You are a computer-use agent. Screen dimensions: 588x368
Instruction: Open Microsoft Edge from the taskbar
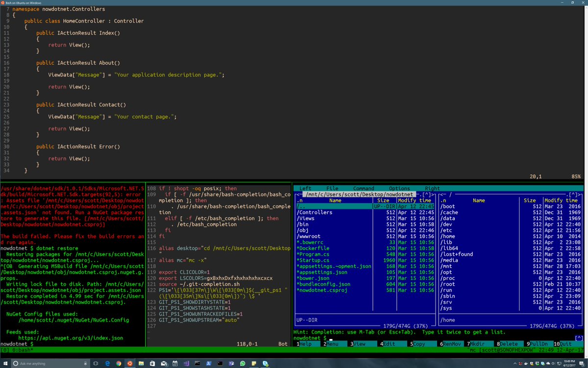(x=107, y=363)
